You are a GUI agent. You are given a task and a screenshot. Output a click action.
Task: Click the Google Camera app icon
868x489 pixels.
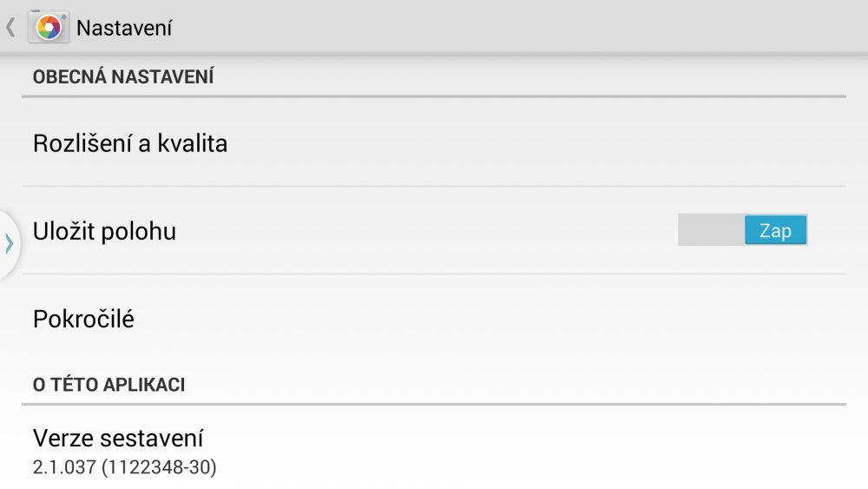coord(48,28)
